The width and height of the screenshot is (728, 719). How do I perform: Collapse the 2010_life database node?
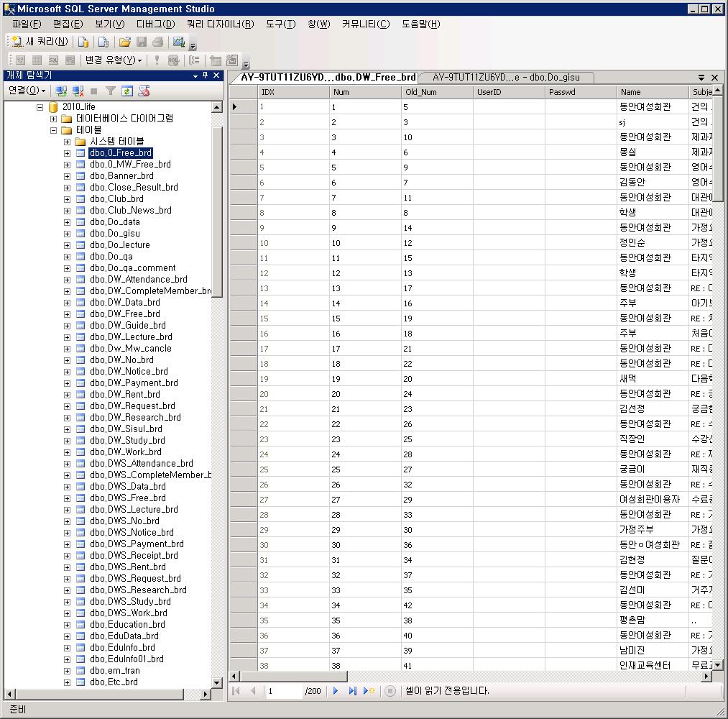pyautogui.click(x=40, y=107)
